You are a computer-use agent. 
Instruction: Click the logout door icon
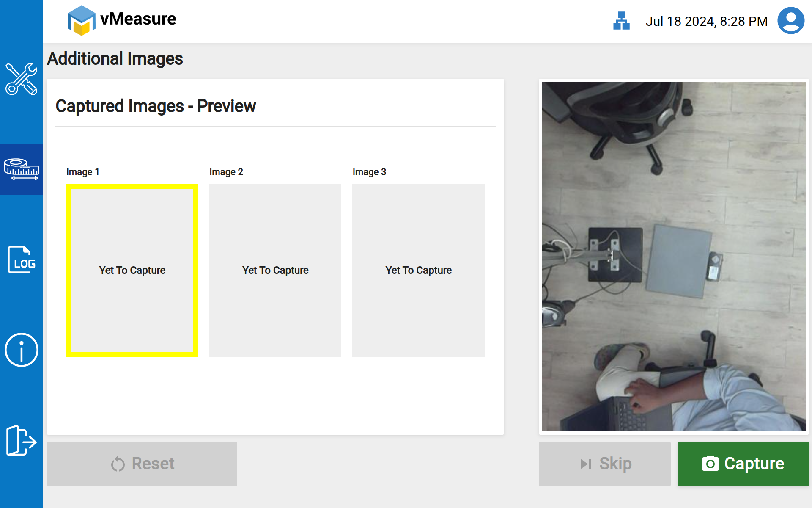(x=21, y=440)
